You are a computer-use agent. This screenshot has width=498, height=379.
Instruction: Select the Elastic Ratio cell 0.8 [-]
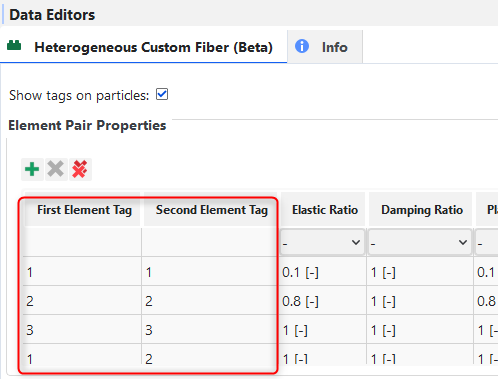pyautogui.click(x=323, y=301)
